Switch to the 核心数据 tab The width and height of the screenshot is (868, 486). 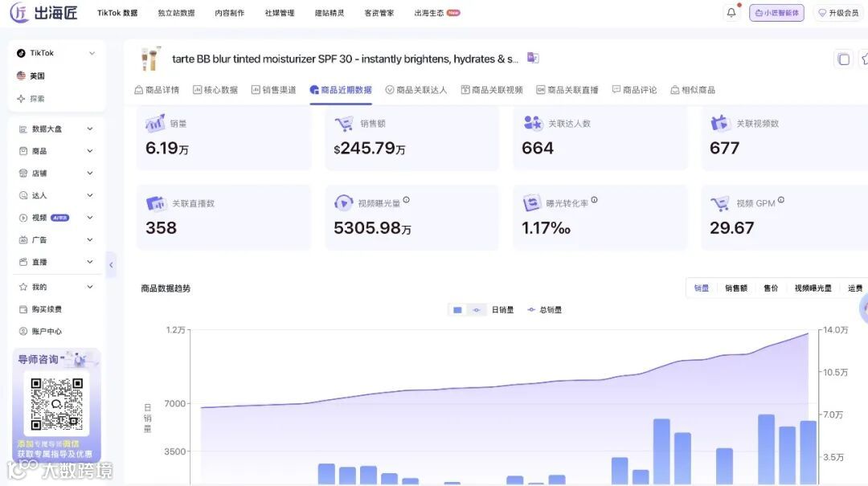tap(215, 90)
